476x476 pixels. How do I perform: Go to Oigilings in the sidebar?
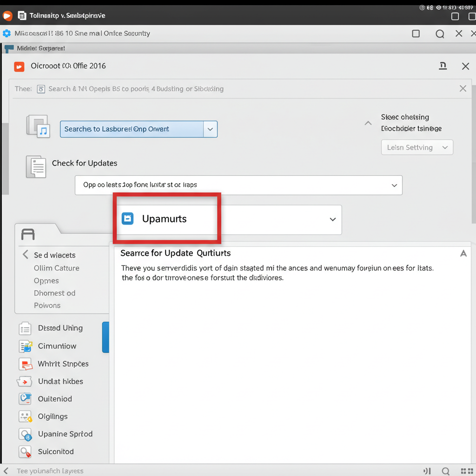[x=53, y=416]
